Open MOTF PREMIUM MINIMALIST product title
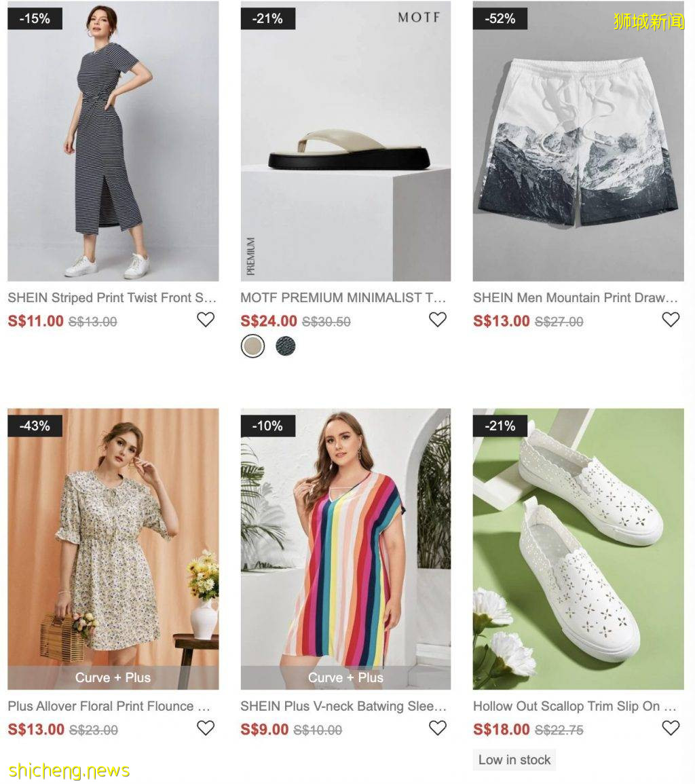695x784 pixels. pos(343,298)
